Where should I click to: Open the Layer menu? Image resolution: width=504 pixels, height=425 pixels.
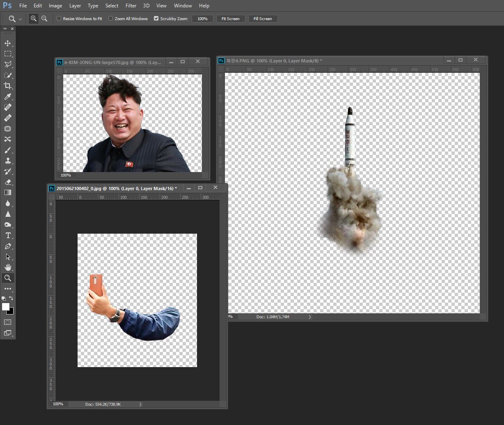75,6
